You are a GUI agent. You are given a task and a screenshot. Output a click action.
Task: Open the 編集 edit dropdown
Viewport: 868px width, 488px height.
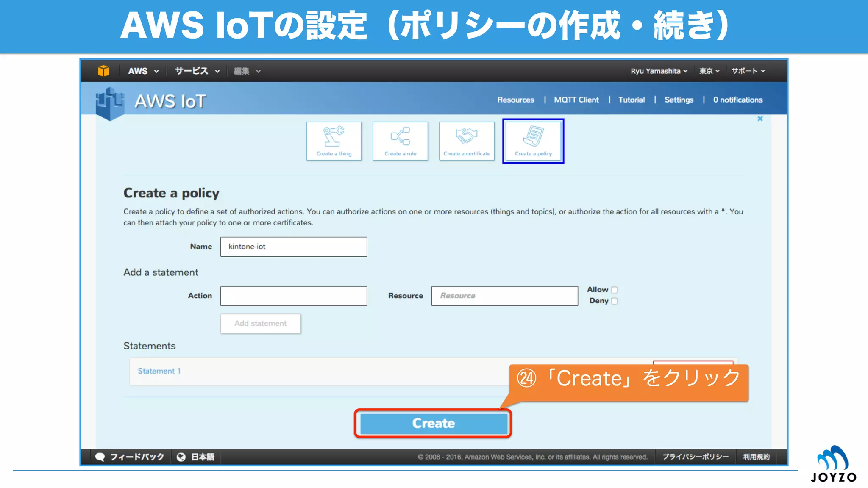tap(247, 71)
